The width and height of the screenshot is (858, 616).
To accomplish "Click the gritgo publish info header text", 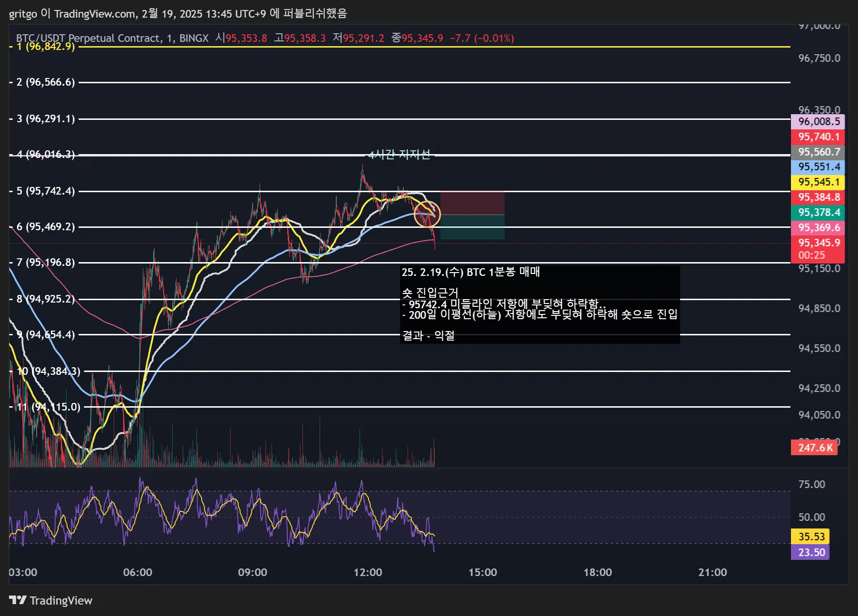I will coord(178,13).
